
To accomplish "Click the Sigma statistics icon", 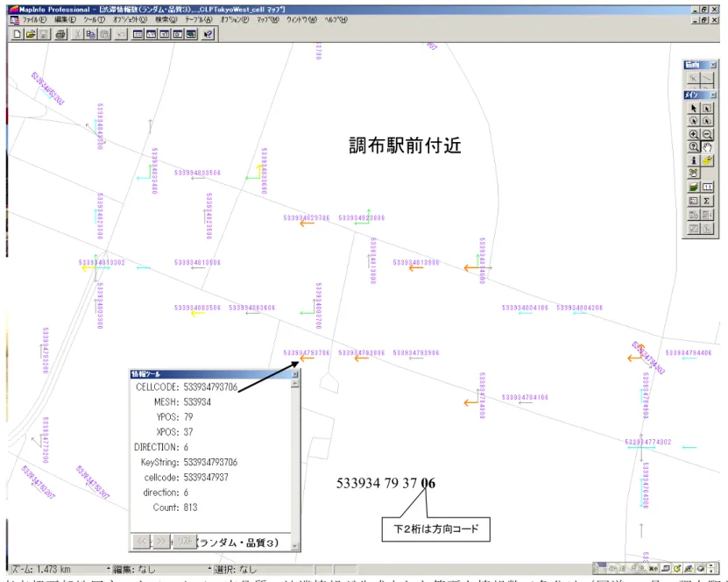I will 707,201.
